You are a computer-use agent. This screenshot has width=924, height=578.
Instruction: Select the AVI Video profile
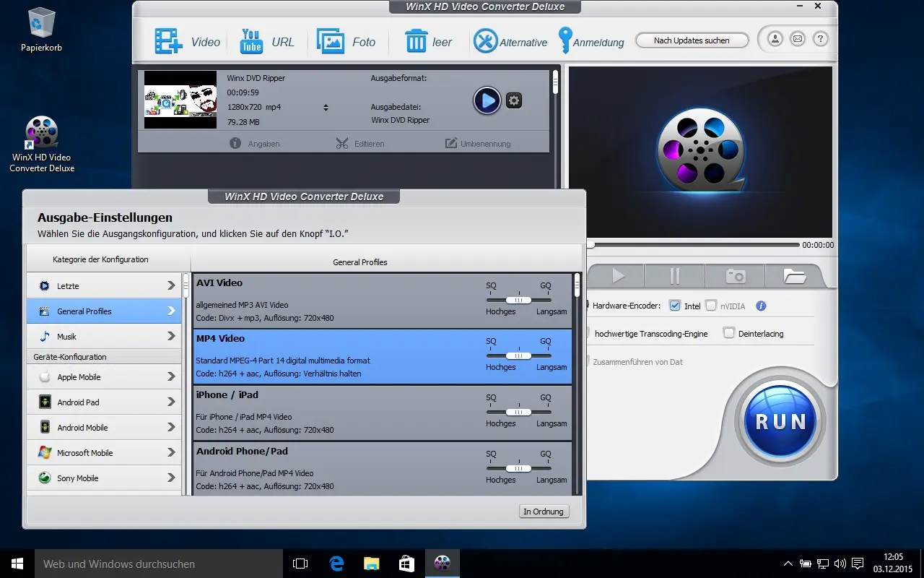(382, 300)
